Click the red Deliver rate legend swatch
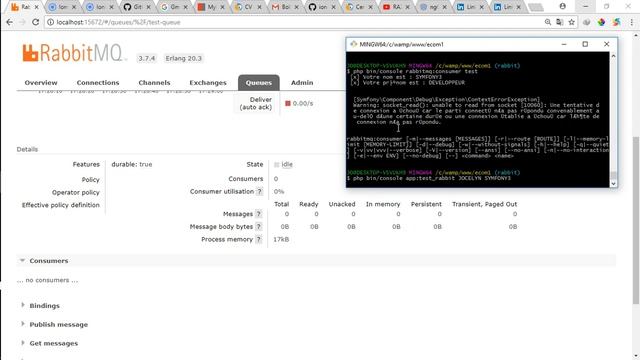 point(288,103)
